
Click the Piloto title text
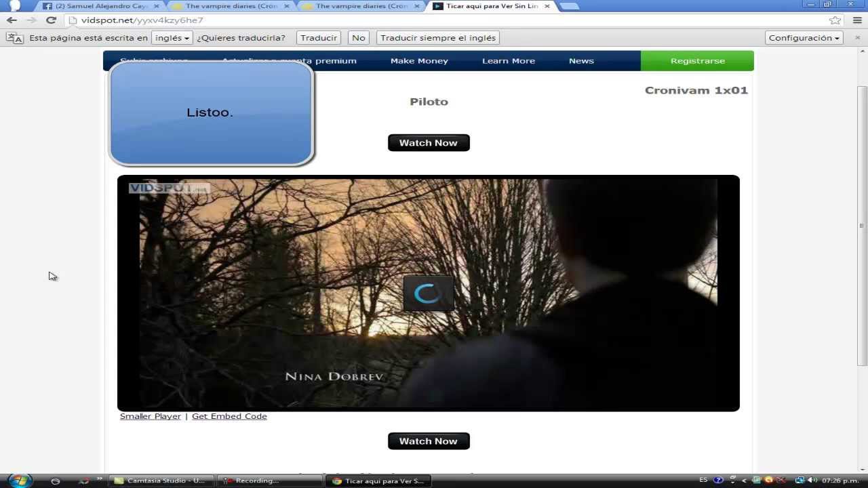click(x=429, y=102)
